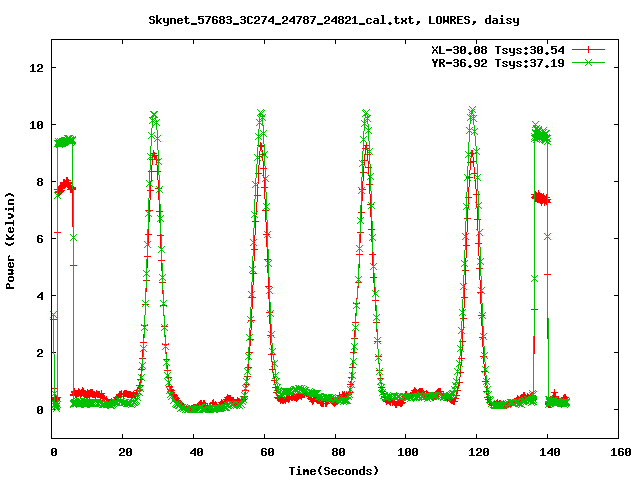This screenshot has width=640, height=480.
Task: Select the YR-36.92 Tsys:37.19 legend entry
Action: coord(498,63)
